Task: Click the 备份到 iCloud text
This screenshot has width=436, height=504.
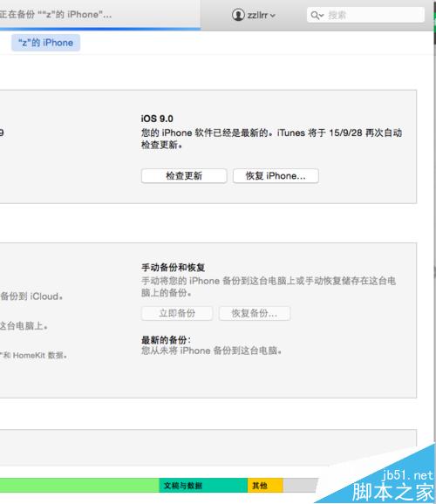Action: point(31,296)
